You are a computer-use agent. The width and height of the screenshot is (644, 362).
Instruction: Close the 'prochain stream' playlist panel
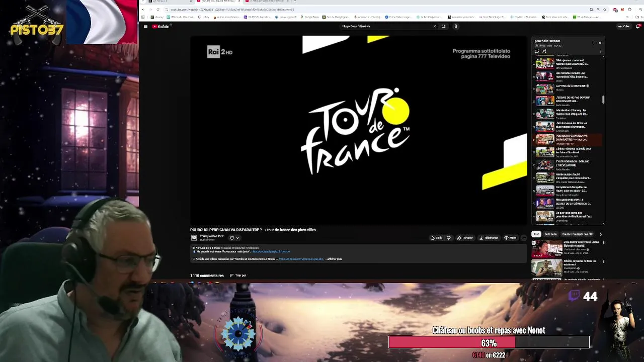coord(600,43)
